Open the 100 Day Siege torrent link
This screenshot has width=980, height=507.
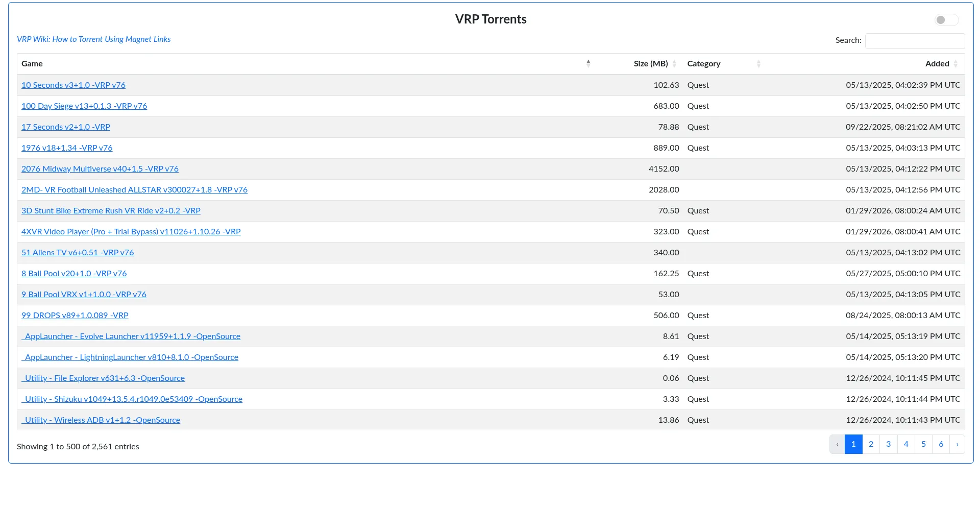[84, 106]
